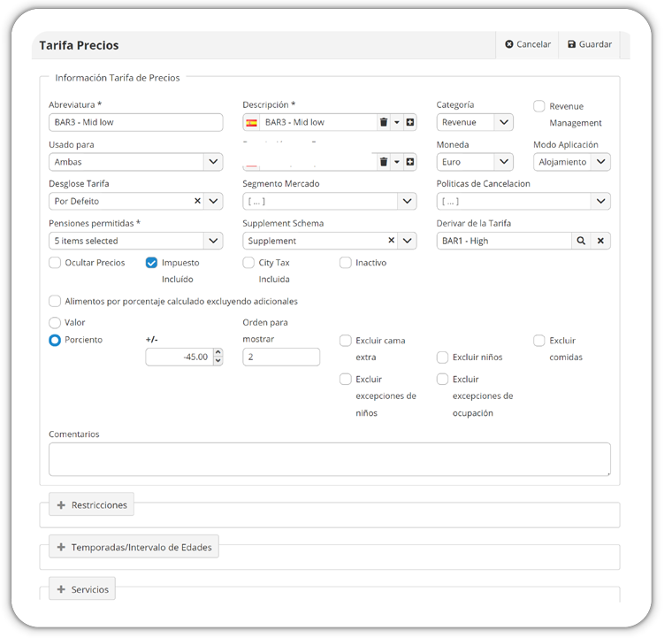Tick the Excluir niños checkbox
672x638 pixels.
tap(442, 357)
